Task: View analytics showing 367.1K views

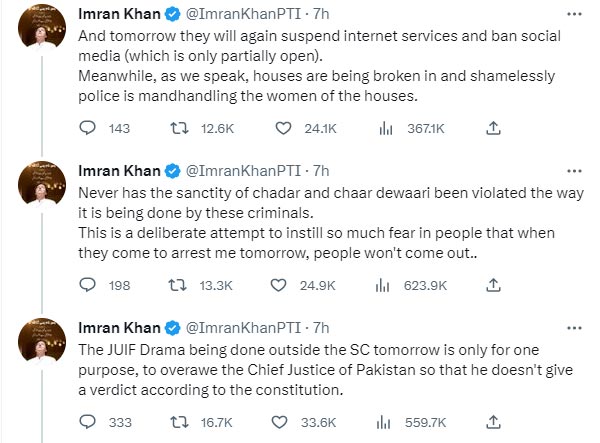Action: coord(384,128)
